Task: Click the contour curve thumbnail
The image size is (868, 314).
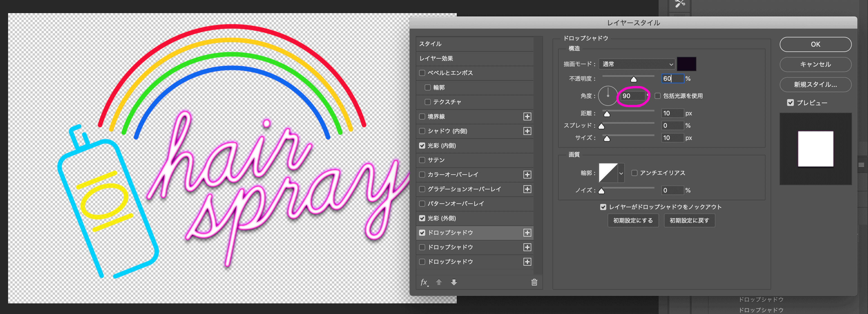Action: (608, 173)
